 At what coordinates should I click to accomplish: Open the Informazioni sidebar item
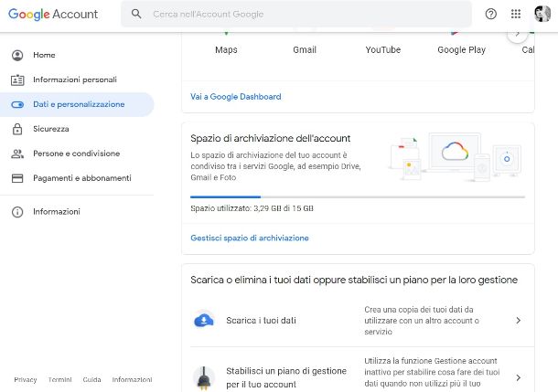tap(77, 212)
